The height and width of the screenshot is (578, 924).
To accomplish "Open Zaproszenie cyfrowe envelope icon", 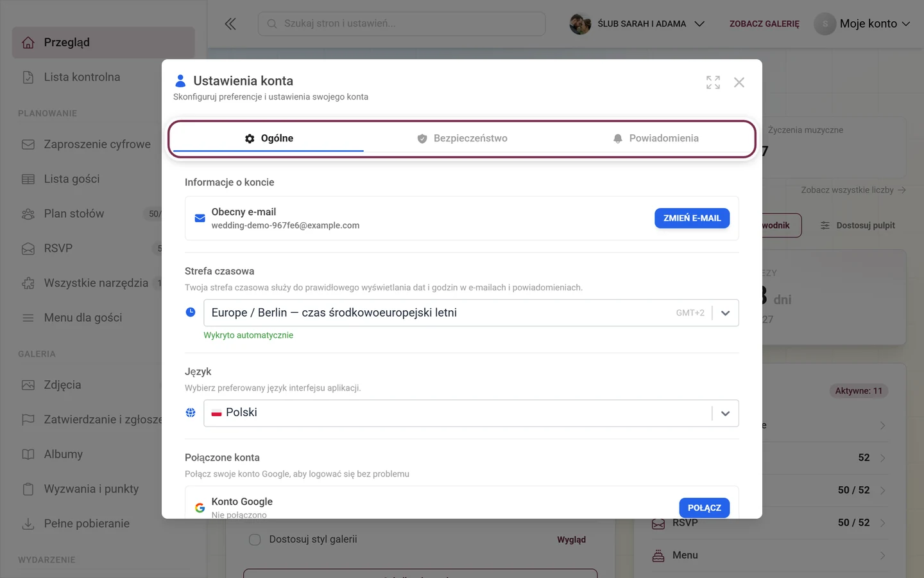I will [28, 144].
